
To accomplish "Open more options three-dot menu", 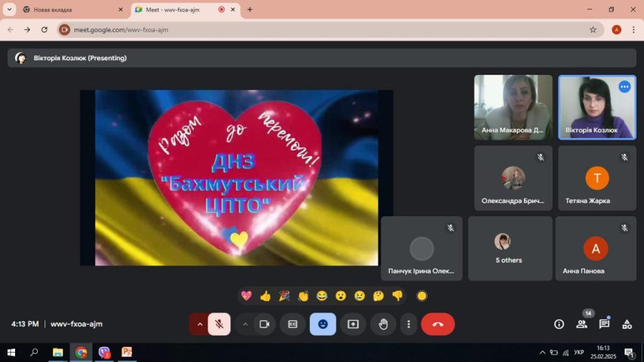I will click(409, 324).
